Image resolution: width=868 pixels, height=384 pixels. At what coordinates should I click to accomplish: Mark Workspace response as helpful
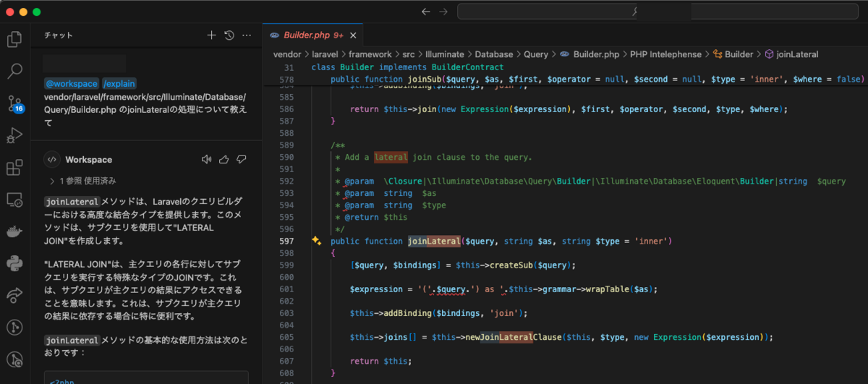point(224,159)
